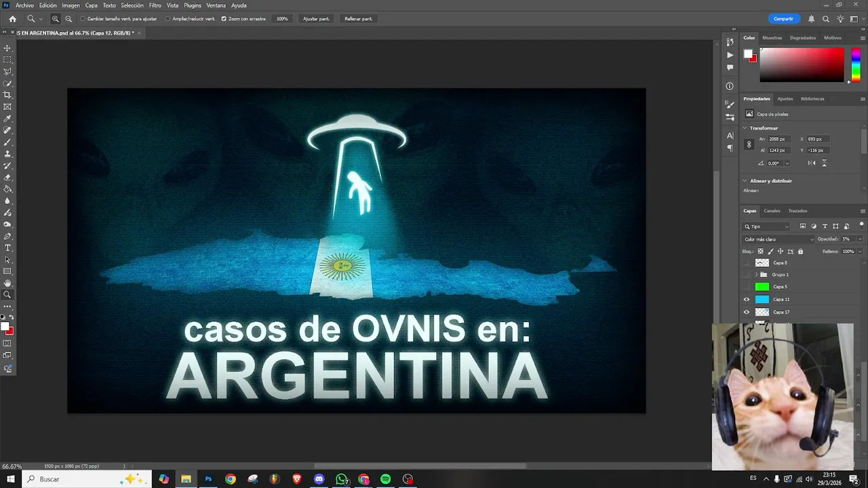
Task: Select the Paint Bucket tool
Action: pyautogui.click(x=7, y=189)
